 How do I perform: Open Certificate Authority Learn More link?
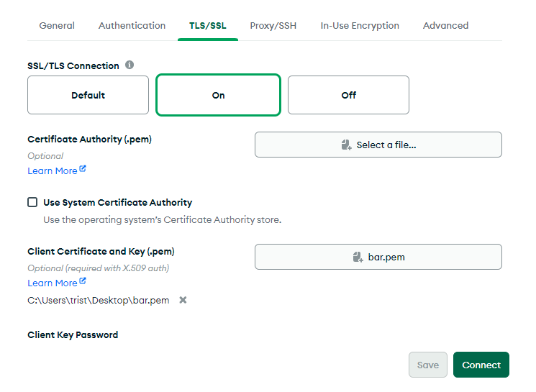click(x=52, y=170)
